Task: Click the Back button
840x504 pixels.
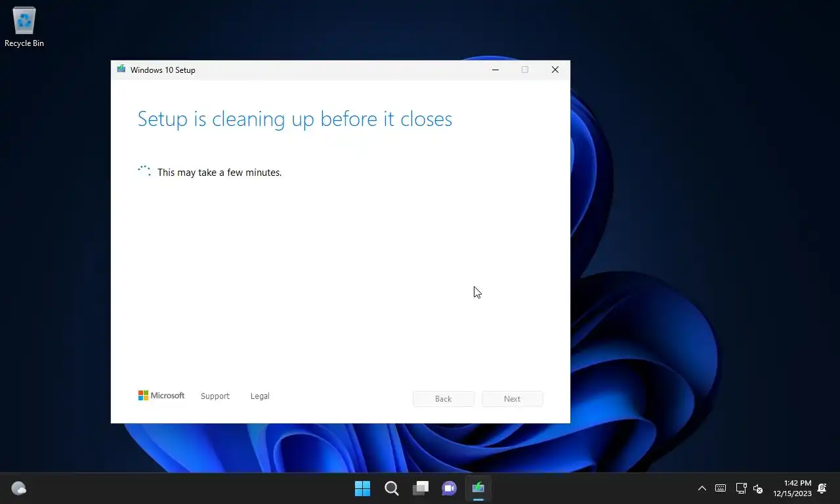Action: (x=444, y=399)
